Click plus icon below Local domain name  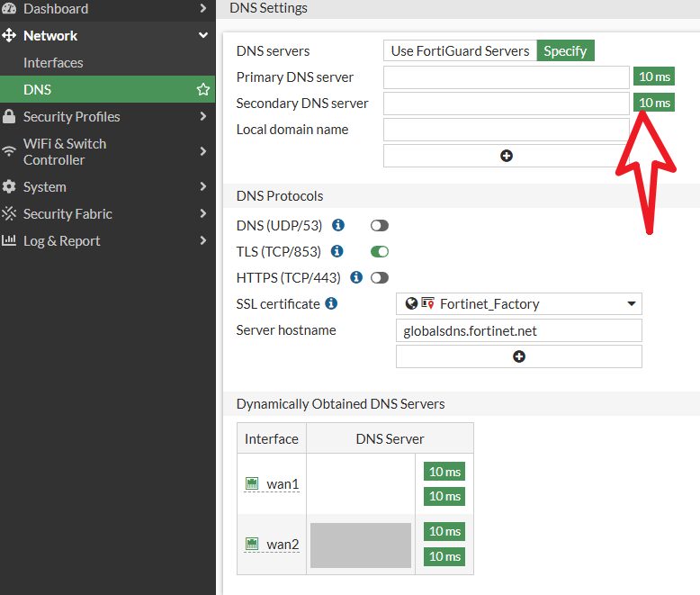[x=506, y=156]
